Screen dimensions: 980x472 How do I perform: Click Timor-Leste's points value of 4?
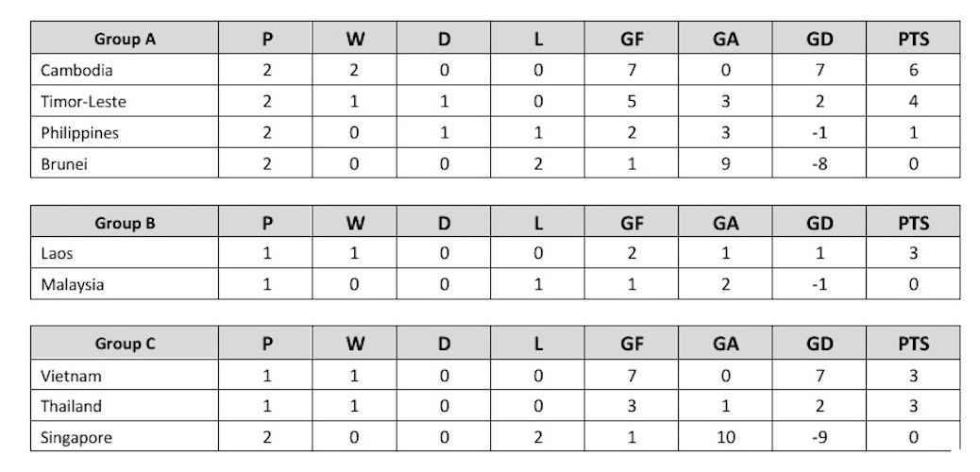tap(913, 101)
